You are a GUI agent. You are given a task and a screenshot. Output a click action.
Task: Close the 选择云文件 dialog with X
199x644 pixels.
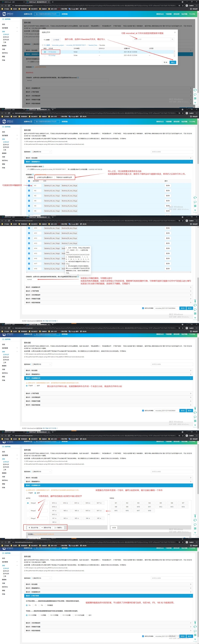click(175, 32)
